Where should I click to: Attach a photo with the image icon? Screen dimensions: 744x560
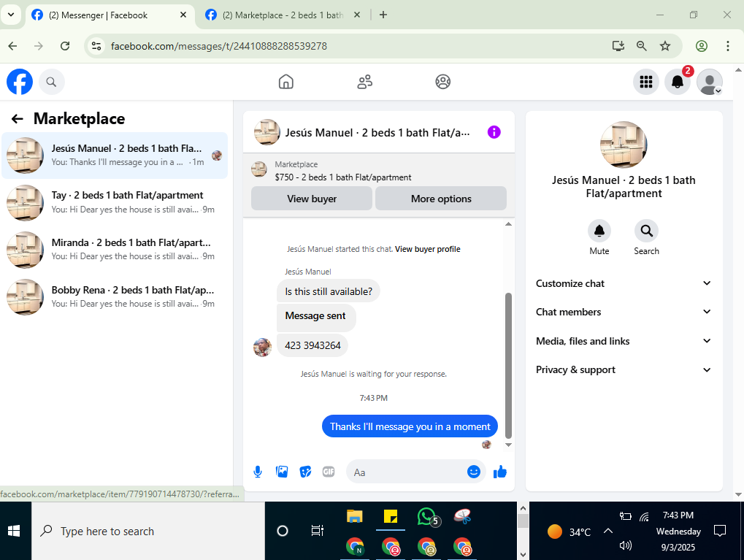click(x=282, y=472)
